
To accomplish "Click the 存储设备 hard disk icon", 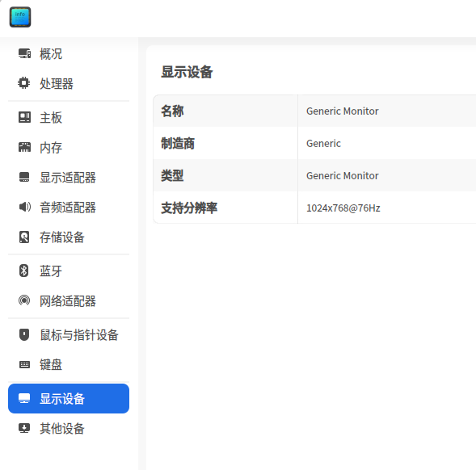I will click(24, 237).
